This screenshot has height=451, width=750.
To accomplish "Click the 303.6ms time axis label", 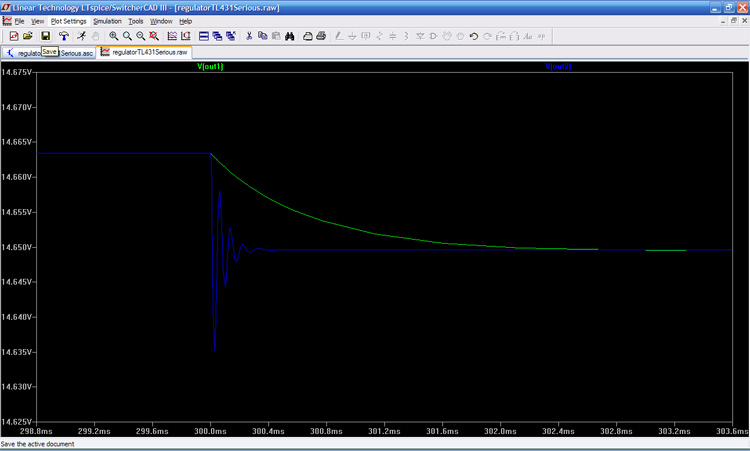I will 732,431.
